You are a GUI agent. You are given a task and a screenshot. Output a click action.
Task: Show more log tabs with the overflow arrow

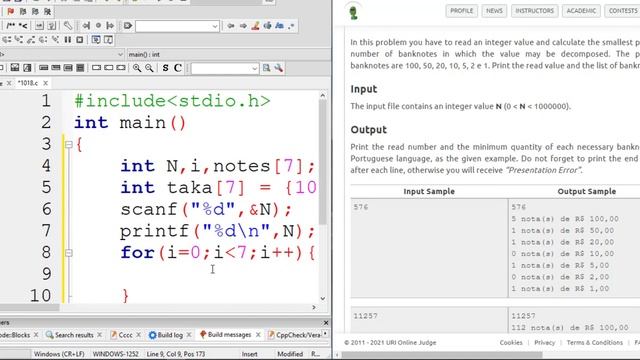[x=325, y=334]
